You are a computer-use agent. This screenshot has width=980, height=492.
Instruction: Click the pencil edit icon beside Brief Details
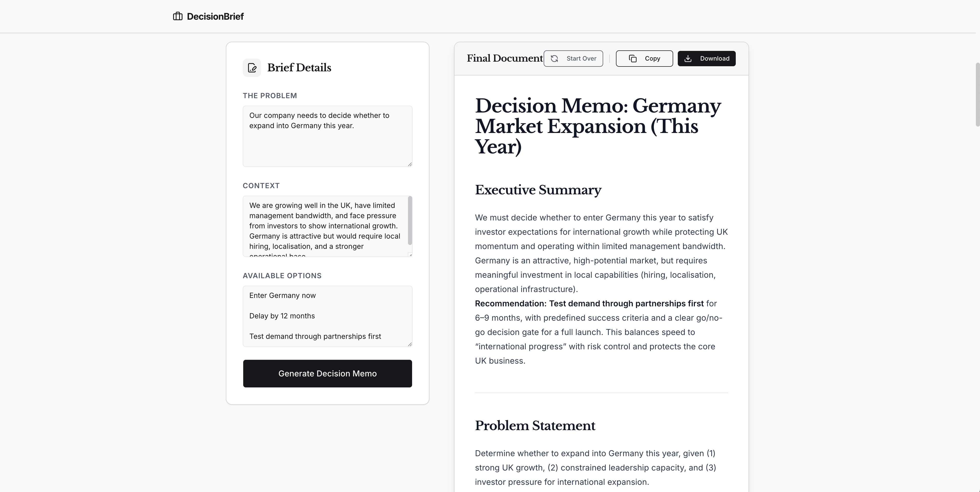[x=251, y=68]
